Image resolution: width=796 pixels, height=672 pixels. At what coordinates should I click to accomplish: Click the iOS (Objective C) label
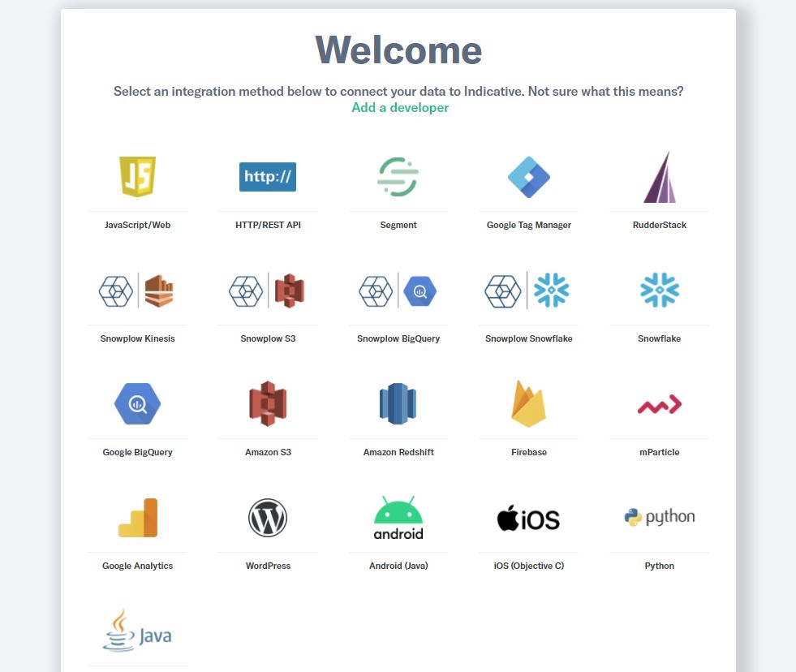click(x=529, y=566)
